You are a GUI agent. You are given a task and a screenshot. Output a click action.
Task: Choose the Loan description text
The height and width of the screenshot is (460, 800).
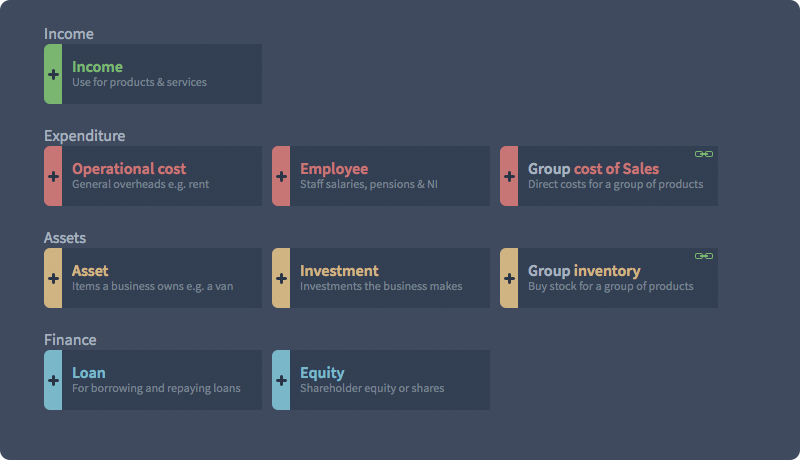(x=156, y=389)
